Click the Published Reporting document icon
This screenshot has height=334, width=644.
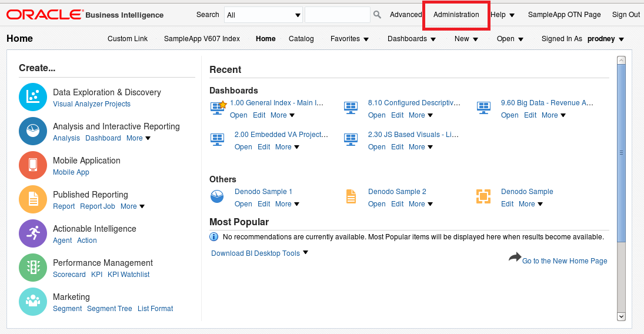[x=33, y=199]
